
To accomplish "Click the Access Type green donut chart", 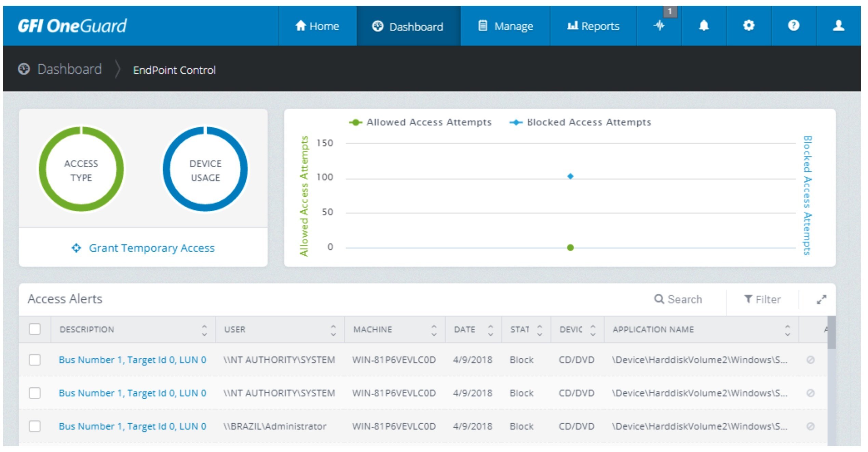I will coord(81,170).
